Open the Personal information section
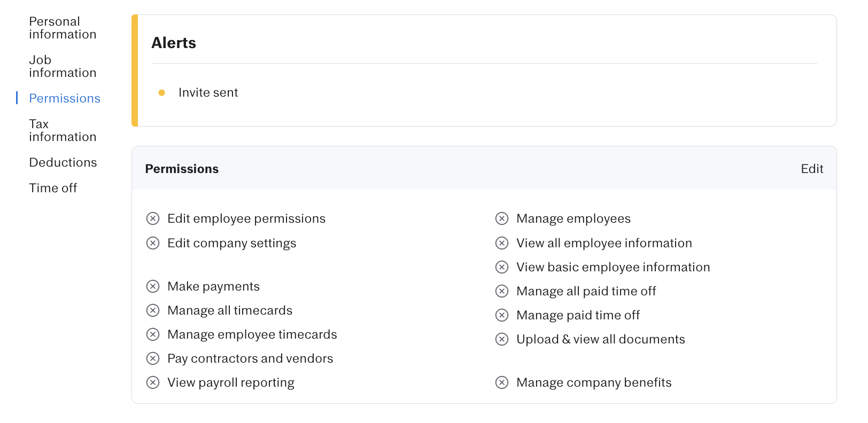868x423 pixels. pyautogui.click(x=63, y=28)
